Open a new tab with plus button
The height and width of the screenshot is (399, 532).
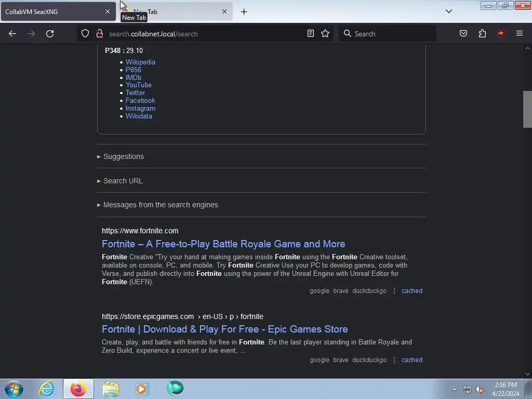click(244, 12)
